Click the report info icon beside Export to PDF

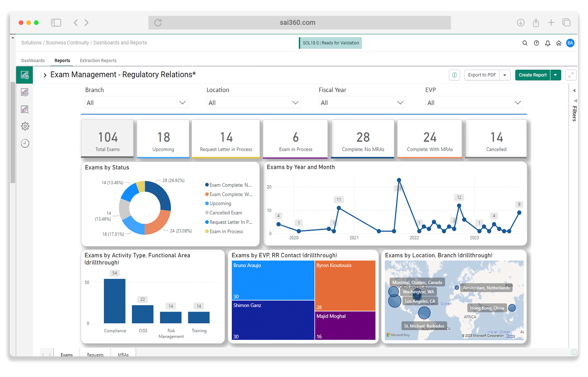coord(454,75)
